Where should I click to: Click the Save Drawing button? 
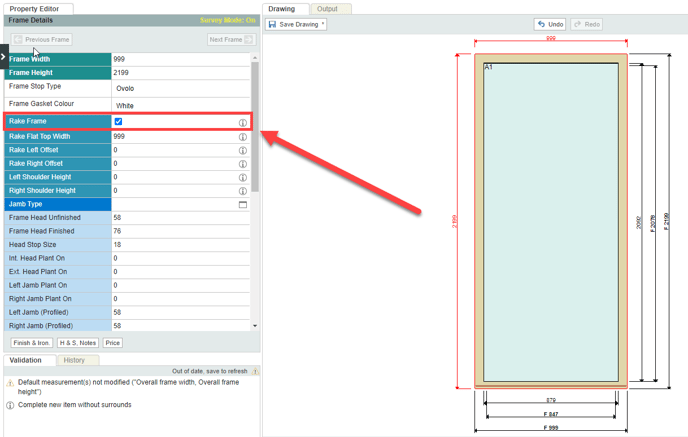(296, 24)
